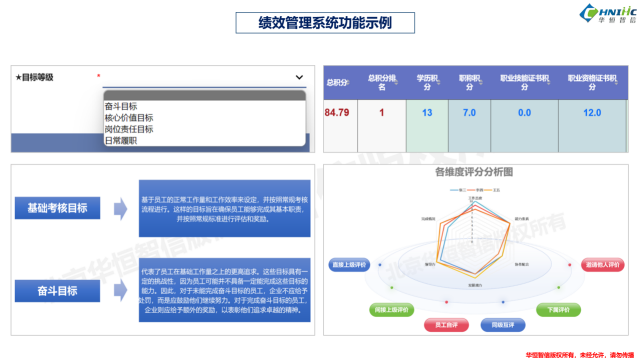Click the sort icon beside 职称积分 header
642x361 pixels.
pos(481,83)
